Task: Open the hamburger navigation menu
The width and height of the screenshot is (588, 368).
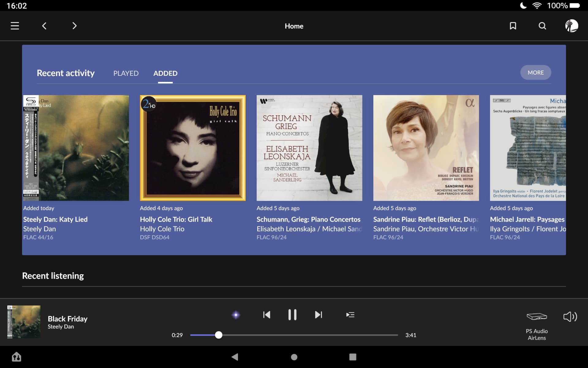Action: point(15,26)
